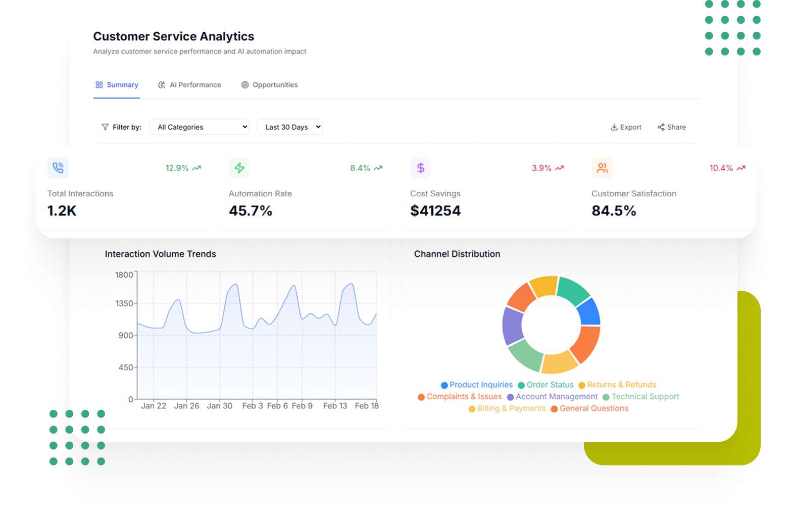Click the phone icon on Total Interactions card
The image size is (792, 532).
[x=58, y=168]
